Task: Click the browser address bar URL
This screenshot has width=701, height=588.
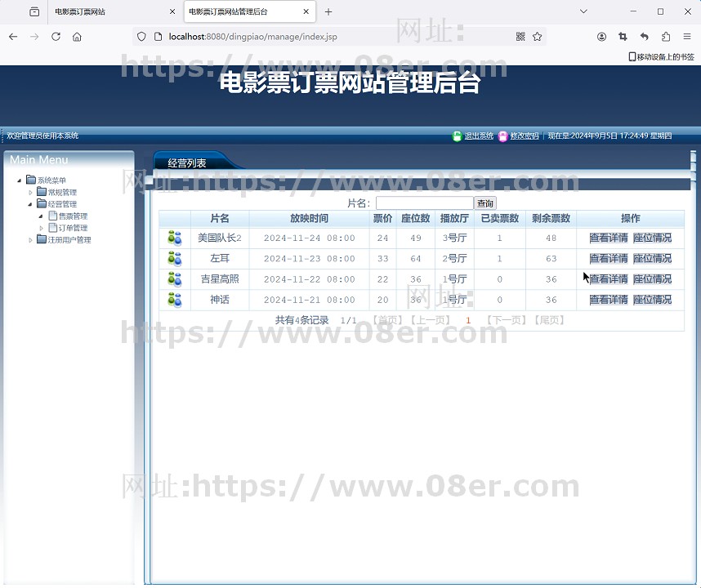Action: pos(252,37)
